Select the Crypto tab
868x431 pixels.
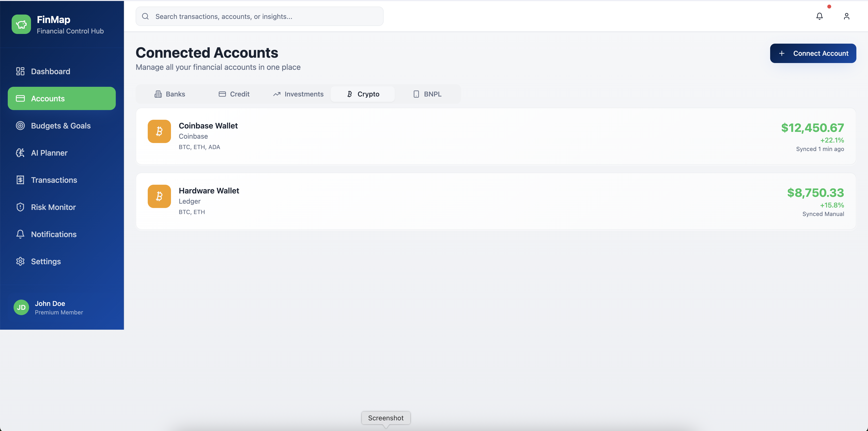coord(363,94)
